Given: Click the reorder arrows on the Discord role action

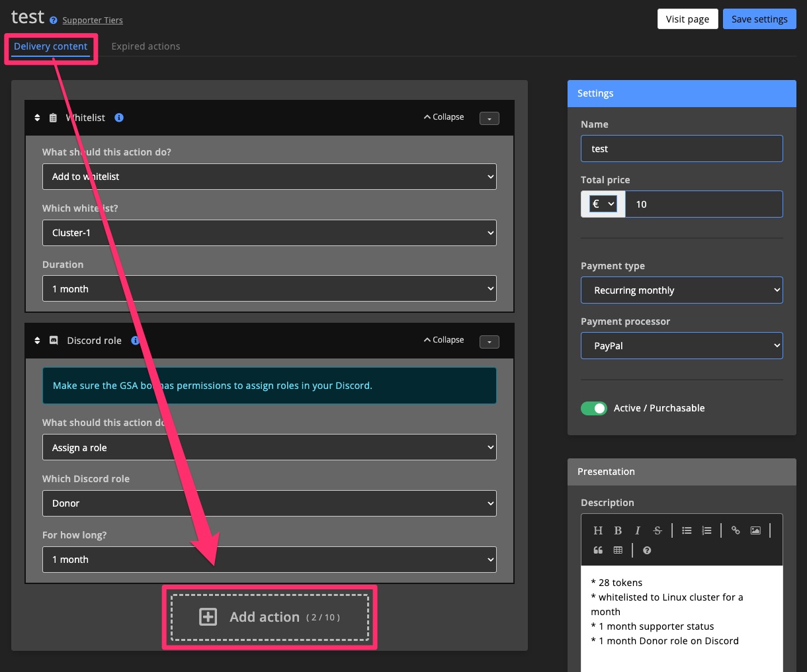Looking at the screenshot, I should (37, 340).
